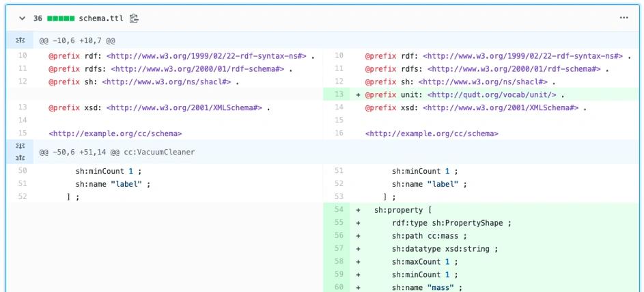
Task: Click right-side line number 57
Action: [x=339, y=248]
